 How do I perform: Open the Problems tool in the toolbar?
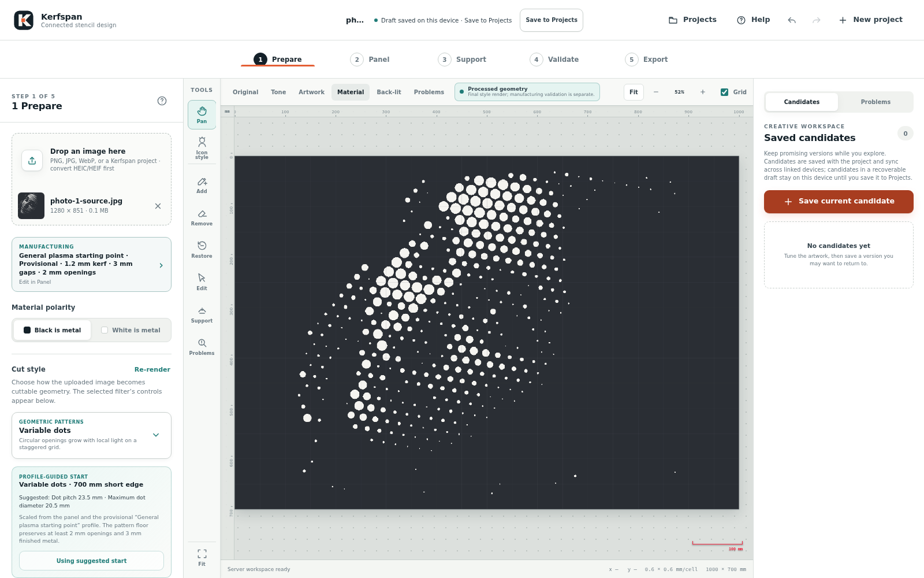pos(202,347)
